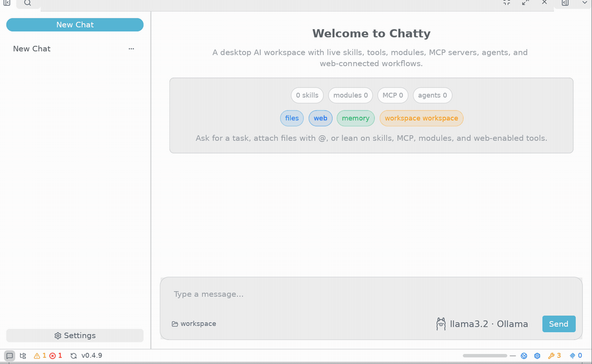592x364 pixels.
Task: Show warnings via the orange triangle indicator
Action: tap(40, 356)
